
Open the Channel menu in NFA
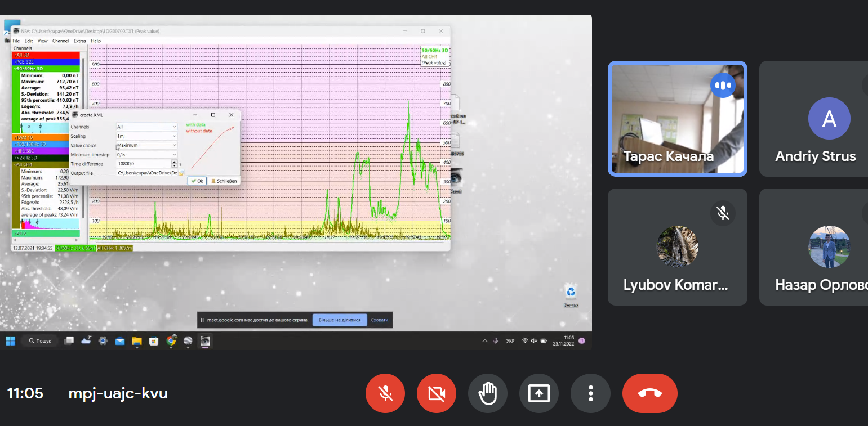pos(60,41)
